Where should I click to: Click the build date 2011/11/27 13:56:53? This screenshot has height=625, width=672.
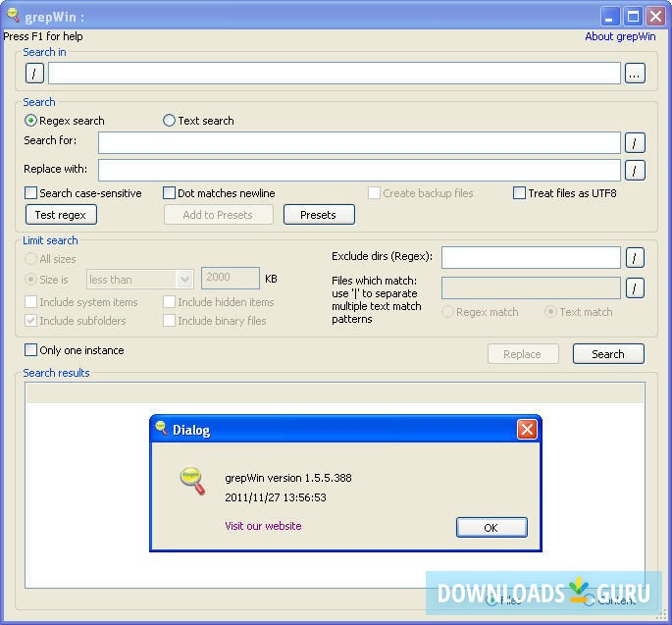pyautogui.click(x=276, y=497)
